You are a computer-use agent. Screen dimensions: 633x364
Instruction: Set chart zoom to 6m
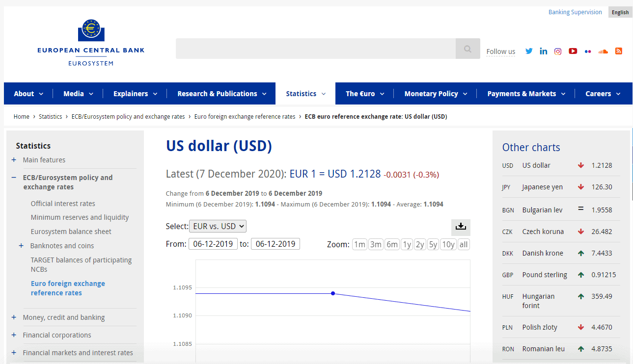392,244
